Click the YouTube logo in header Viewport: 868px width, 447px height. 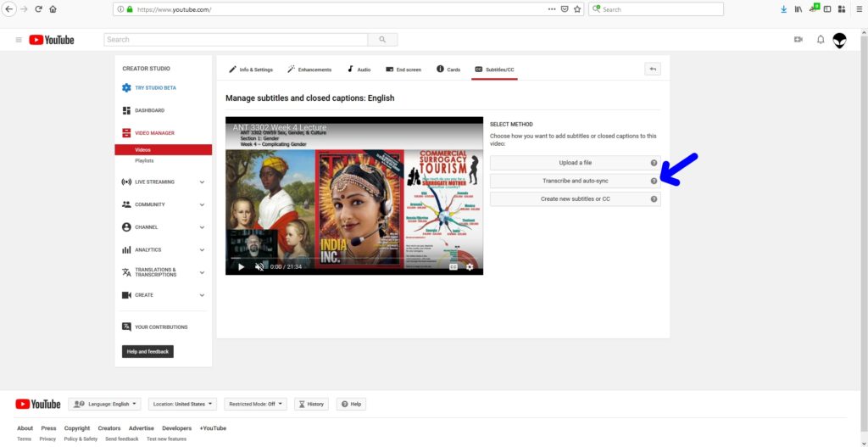[x=52, y=40]
